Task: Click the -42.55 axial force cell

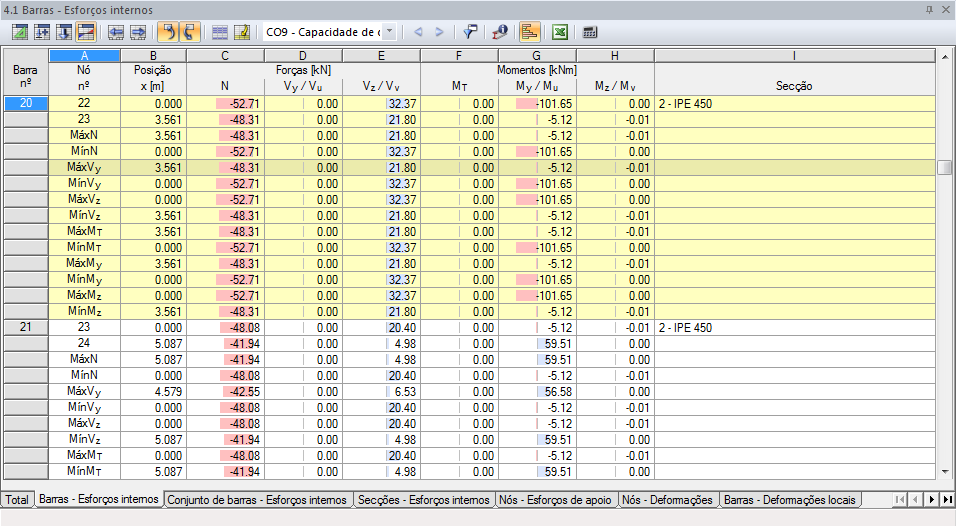Action: coord(225,391)
